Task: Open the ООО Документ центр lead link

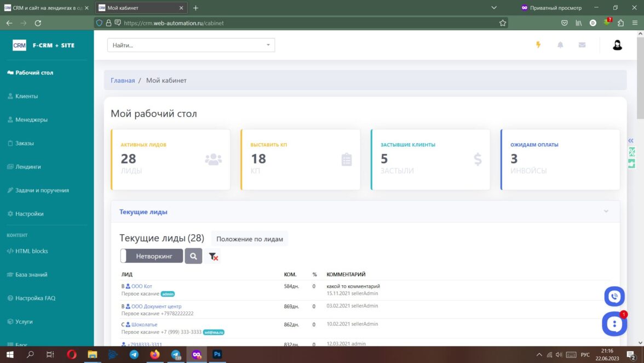Action: tap(156, 307)
